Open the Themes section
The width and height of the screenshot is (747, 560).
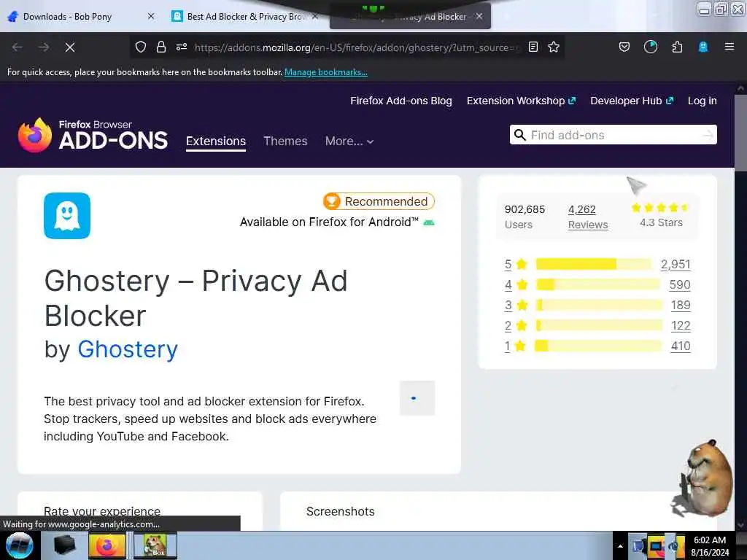click(285, 141)
